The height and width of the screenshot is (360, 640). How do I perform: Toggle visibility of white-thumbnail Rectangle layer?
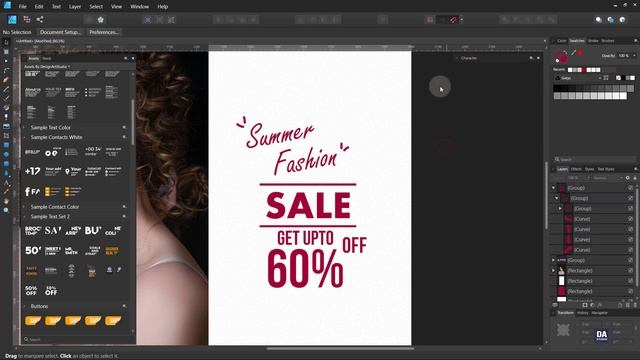tap(630, 281)
